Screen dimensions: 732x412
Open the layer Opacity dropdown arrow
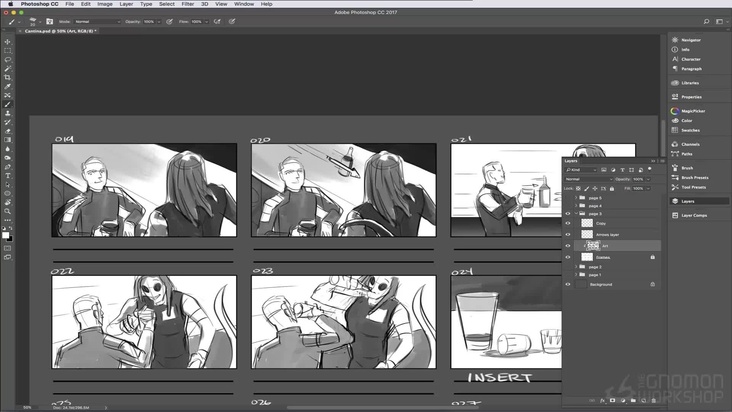pos(648,179)
